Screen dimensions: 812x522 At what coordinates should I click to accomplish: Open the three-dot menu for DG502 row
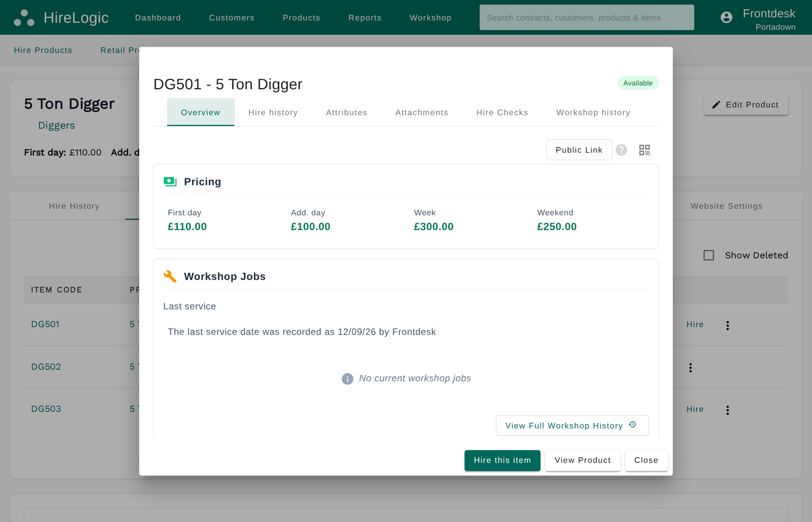coord(690,368)
